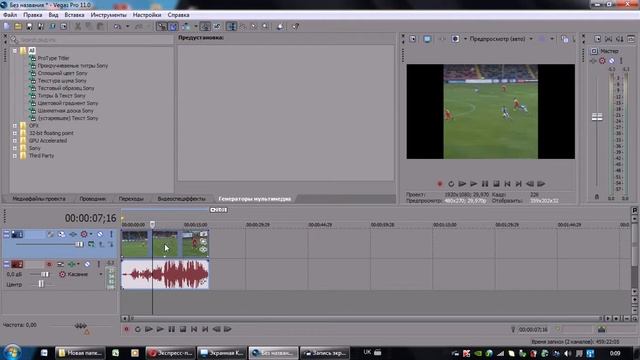
Task: Adjust the Master volume fader
Action: coord(597,117)
